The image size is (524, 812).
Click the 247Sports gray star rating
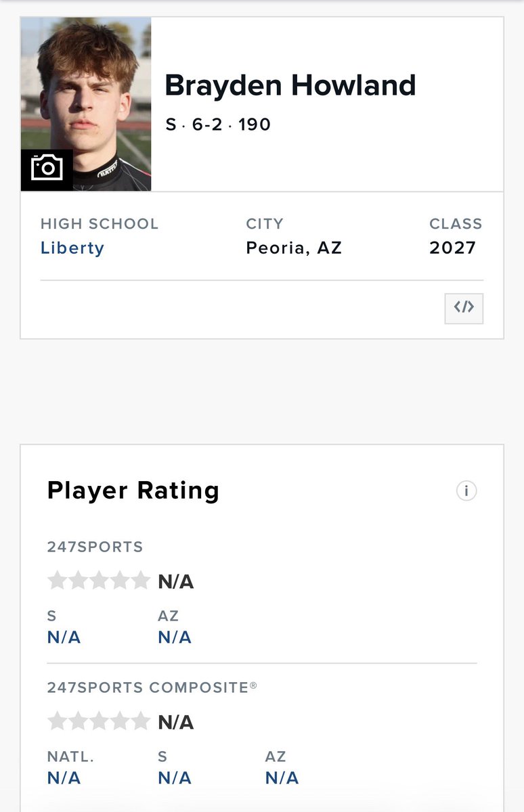(x=99, y=581)
